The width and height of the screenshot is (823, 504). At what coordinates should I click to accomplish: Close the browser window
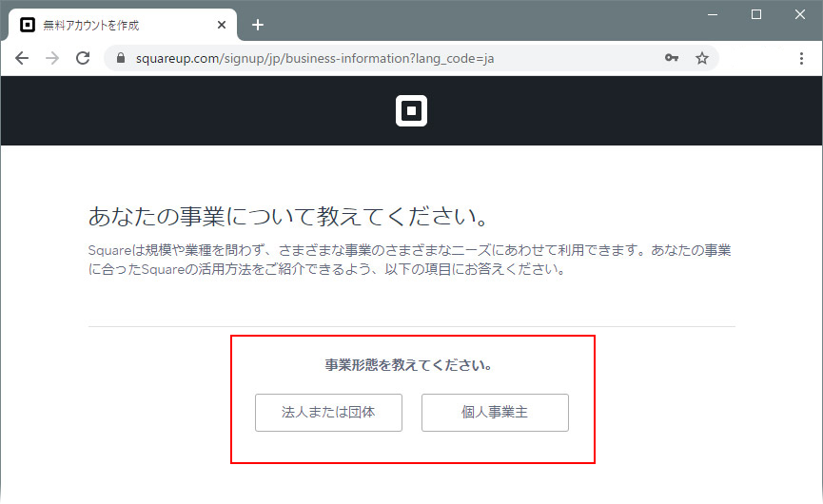(x=800, y=14)
